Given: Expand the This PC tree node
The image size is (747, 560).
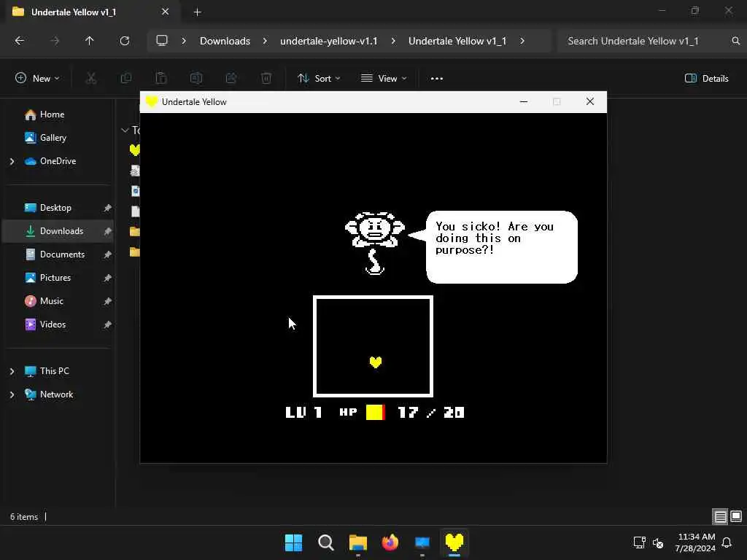Looking at the screenshot, I should 12,371.
